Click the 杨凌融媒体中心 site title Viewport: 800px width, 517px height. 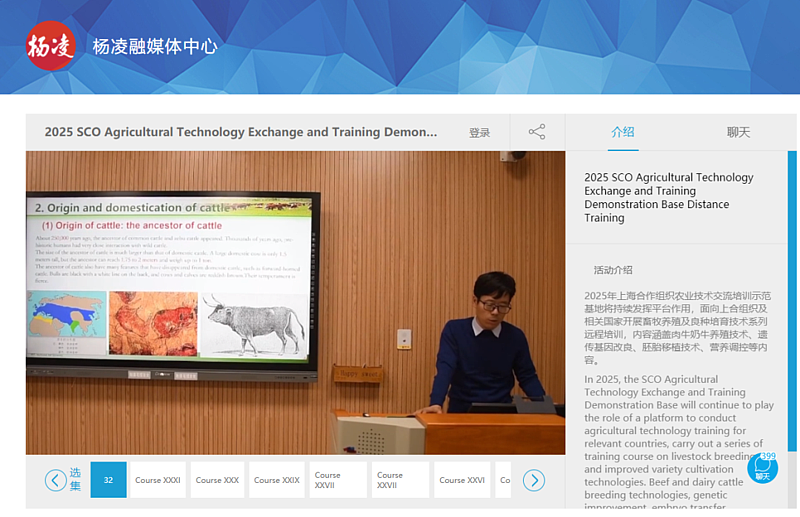[154, 47]
